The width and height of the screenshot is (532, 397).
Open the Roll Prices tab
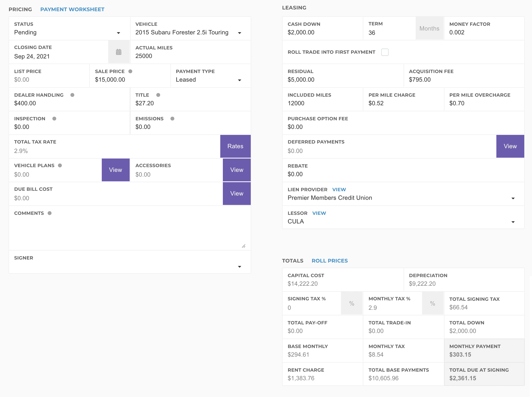pyautogui.click(x=330, y=261)
